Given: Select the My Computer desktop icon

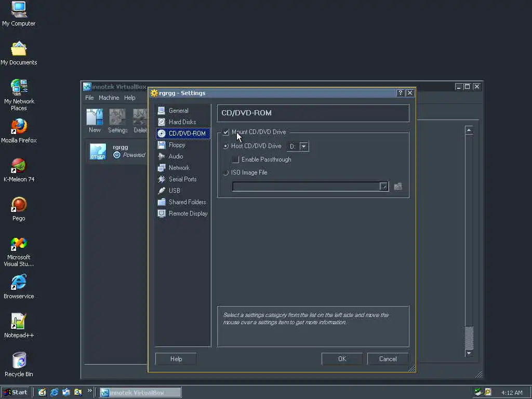Looking at the screenshot, I should (19, 14).
